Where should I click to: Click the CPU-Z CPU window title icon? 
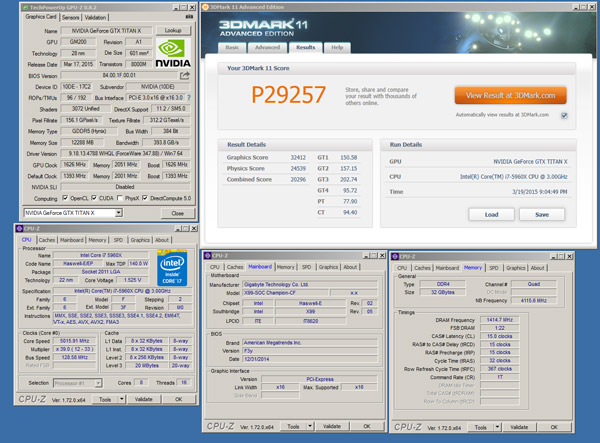pos(20,229)
